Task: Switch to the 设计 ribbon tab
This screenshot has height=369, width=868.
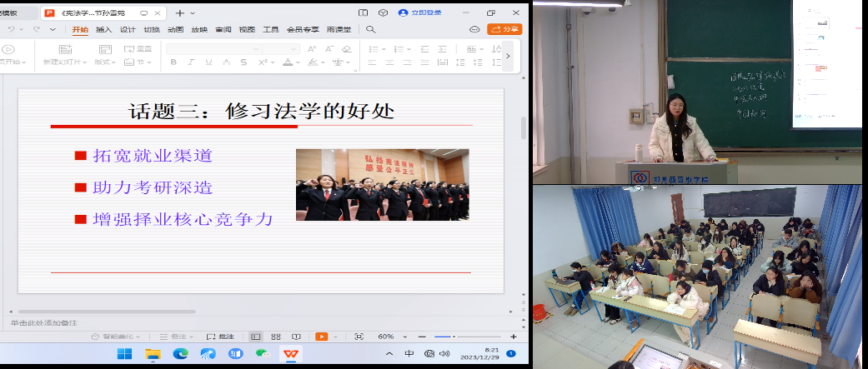Action: (128, 29)
